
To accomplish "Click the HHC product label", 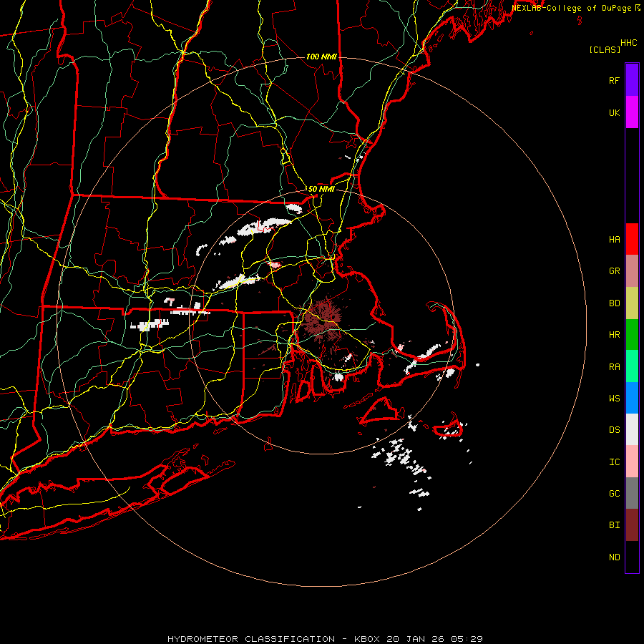I will pos(628,43).
